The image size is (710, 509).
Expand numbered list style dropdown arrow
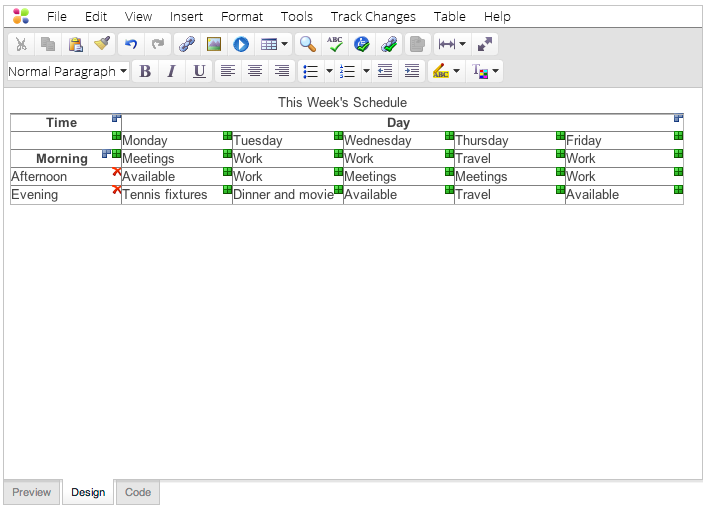[366, 72]
